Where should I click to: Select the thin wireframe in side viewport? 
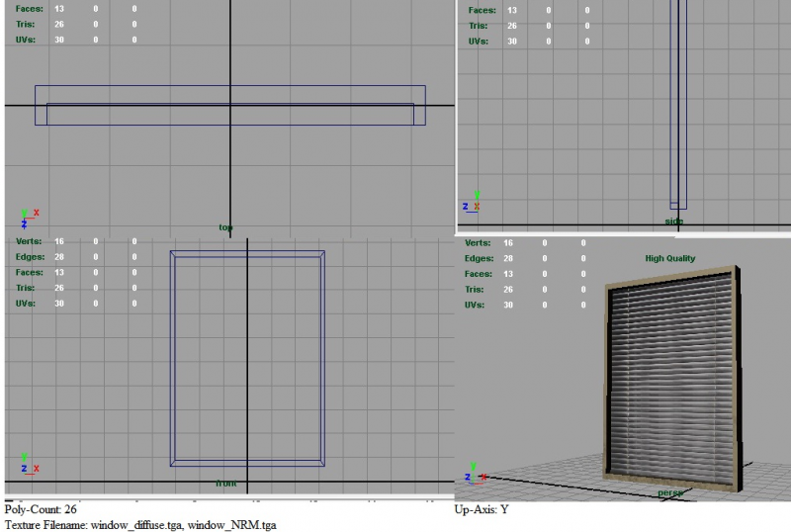[678, 105]
